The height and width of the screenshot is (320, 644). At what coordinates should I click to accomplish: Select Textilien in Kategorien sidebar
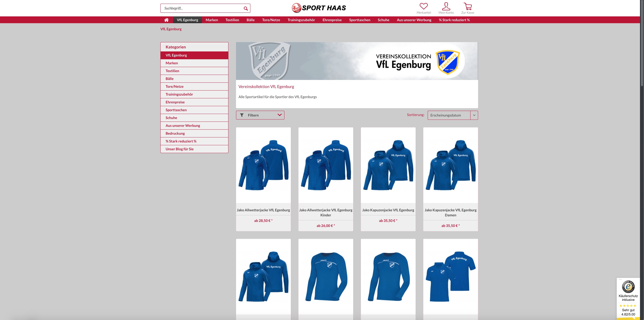point(194,71)
